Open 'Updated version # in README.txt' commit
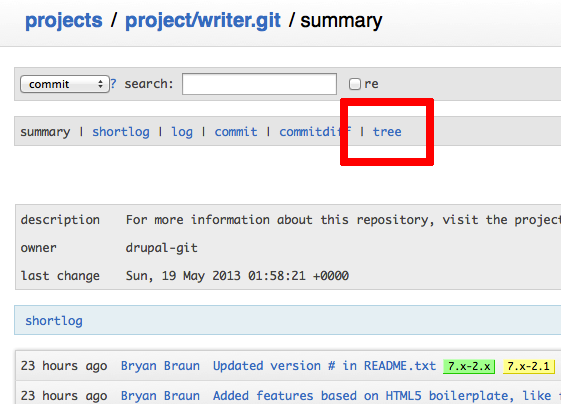 (324, 366)
